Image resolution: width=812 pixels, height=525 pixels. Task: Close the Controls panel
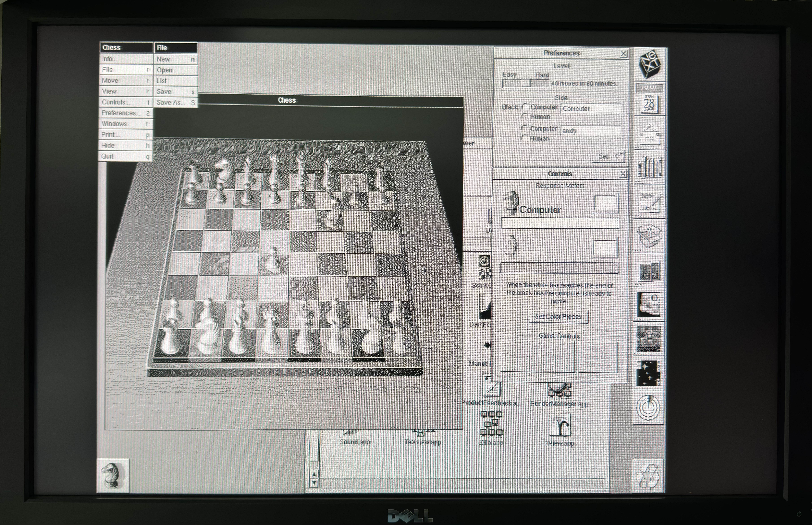tap(623, 174)
